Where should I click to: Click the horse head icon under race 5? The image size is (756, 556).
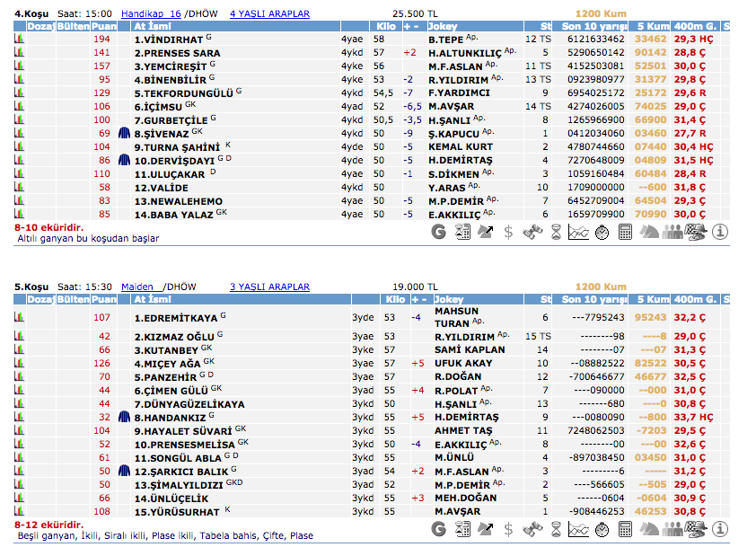coord(649,529)
